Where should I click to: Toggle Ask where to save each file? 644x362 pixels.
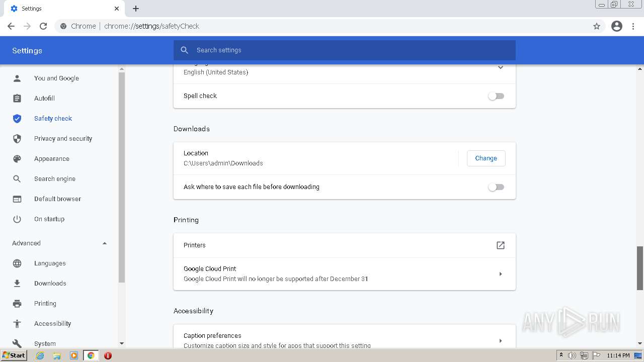point(496,187)
